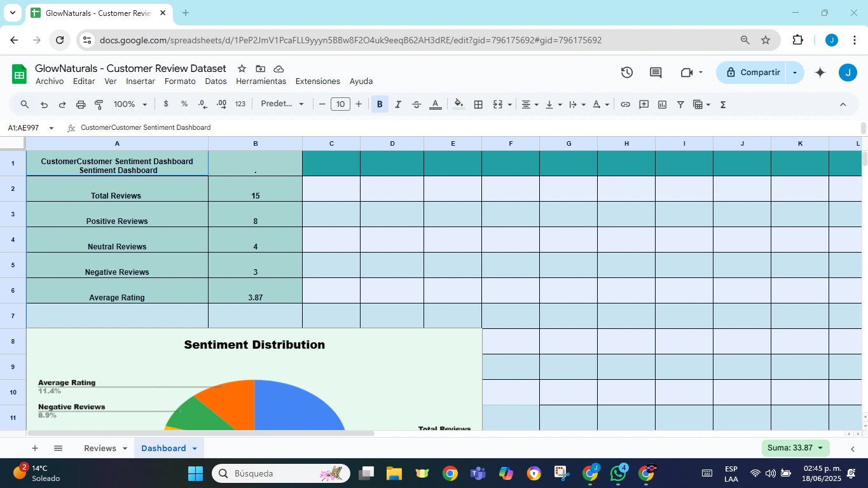Open the Suma: 33.87 summary dropdown

pyautogui.click(x=796, y=448)
